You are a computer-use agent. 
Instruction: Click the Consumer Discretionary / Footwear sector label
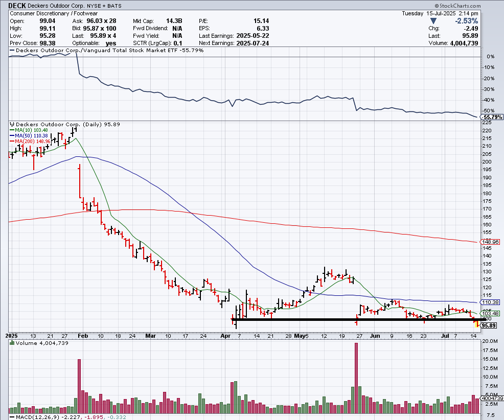click(54, 13)
